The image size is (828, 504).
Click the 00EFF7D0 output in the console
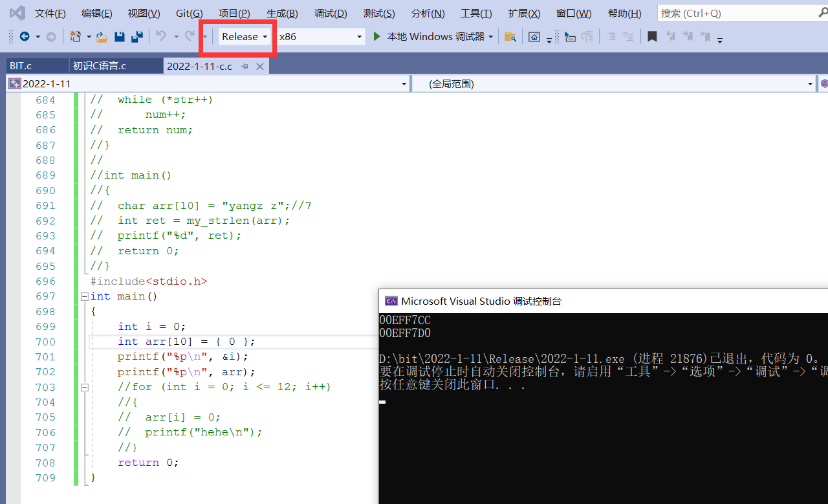405,333
